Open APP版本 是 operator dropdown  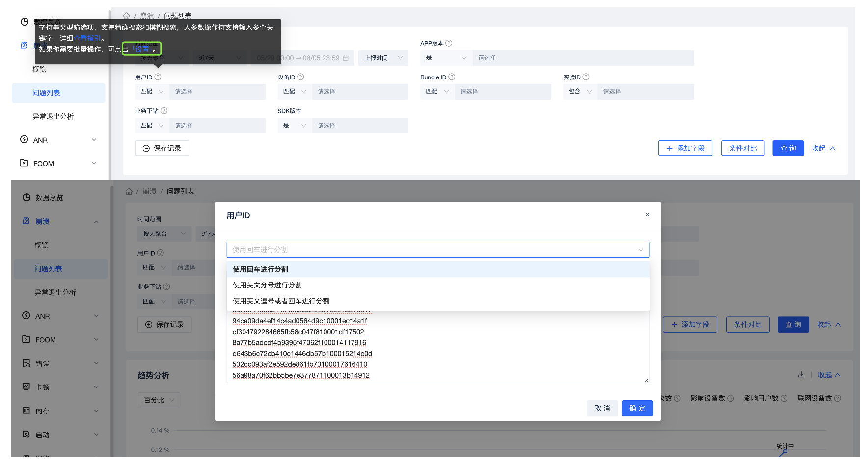click(x=446, y=58)
